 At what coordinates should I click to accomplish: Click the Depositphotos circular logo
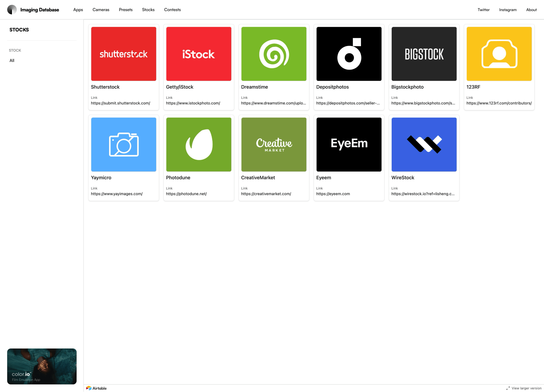349,54
